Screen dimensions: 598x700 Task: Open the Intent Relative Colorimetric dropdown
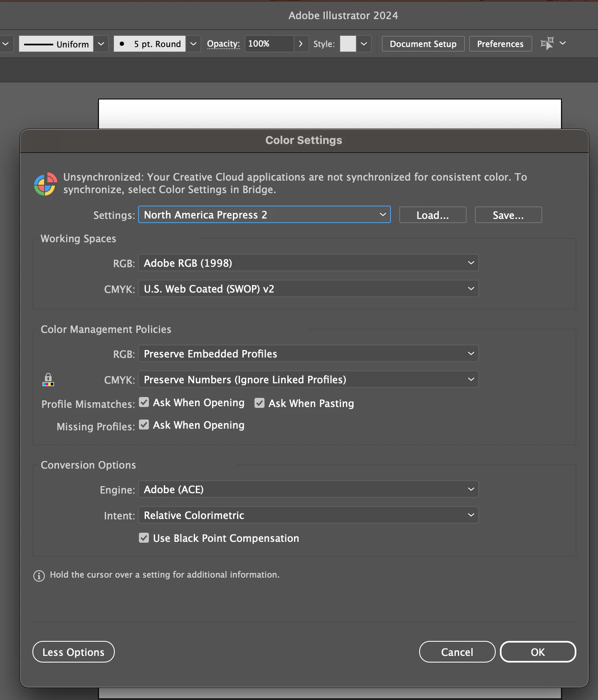coord(309,515)
